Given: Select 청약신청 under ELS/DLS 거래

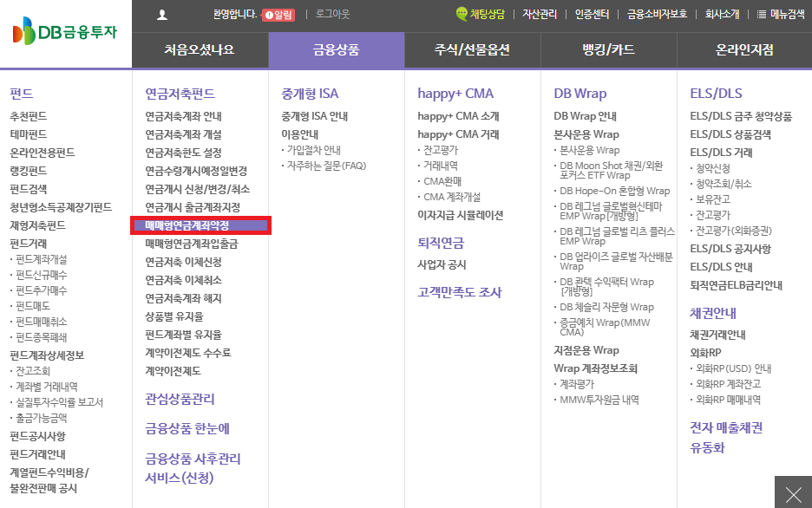Looking at the screenshot, I should (713, 168).
